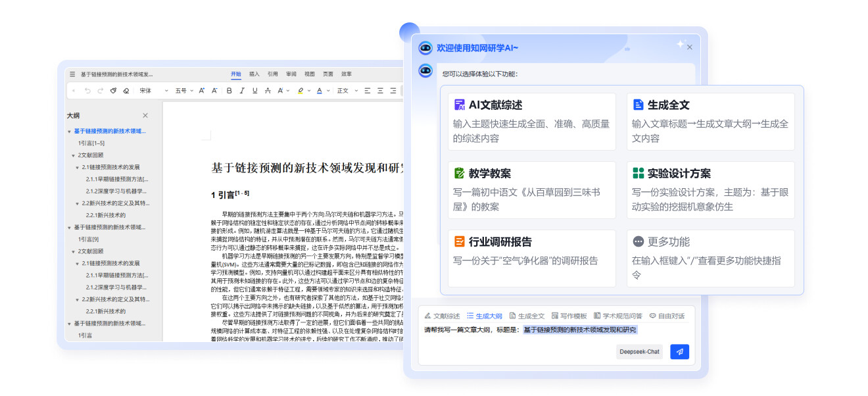
Task: Close the 知网研学AI chat panel
Action: [x=689, y=47]
